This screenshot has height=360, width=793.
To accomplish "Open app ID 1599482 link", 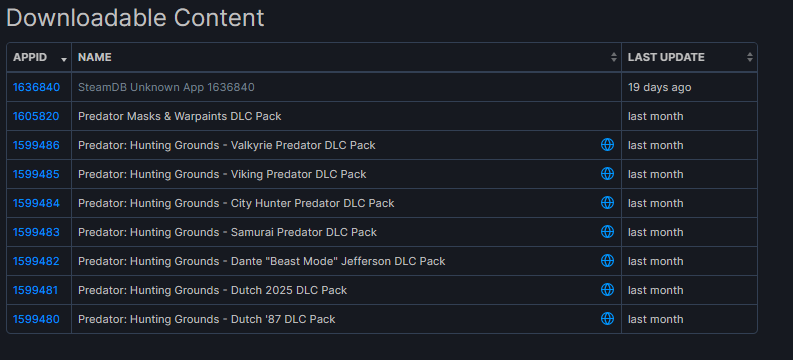I will [36, 261].
